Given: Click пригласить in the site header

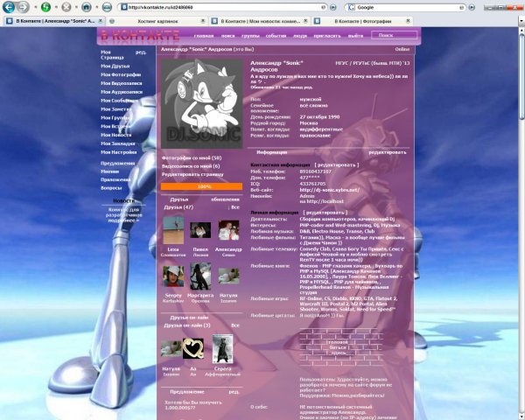Looking at the screenshot, I should [326, 36].
